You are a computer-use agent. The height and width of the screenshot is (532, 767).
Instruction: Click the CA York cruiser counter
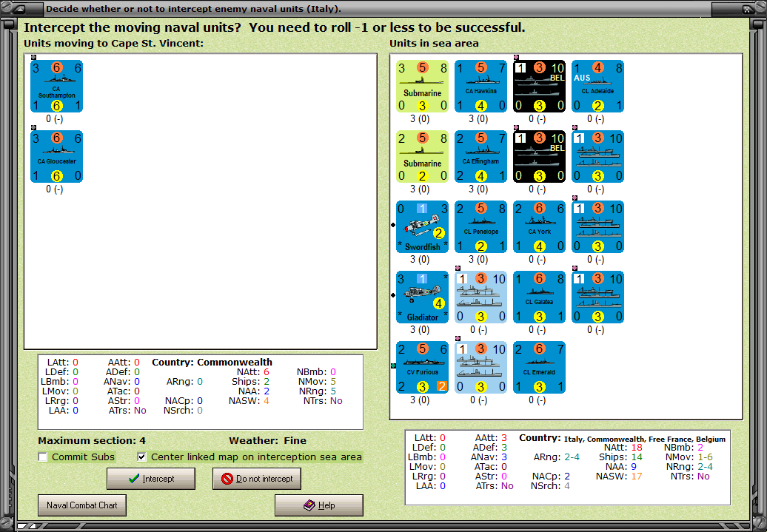click(x=540, y=227)
